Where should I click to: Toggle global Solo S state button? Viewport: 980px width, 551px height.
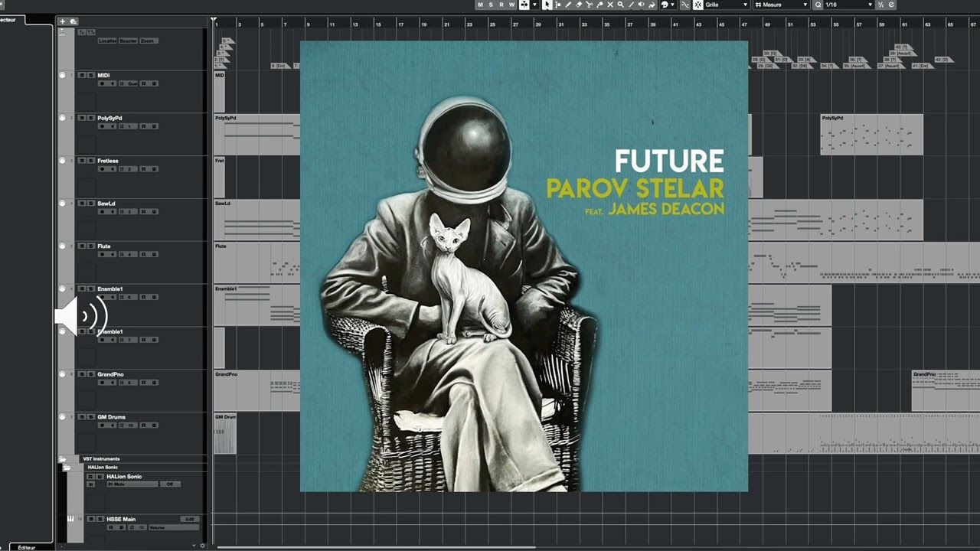pos(491,5)
